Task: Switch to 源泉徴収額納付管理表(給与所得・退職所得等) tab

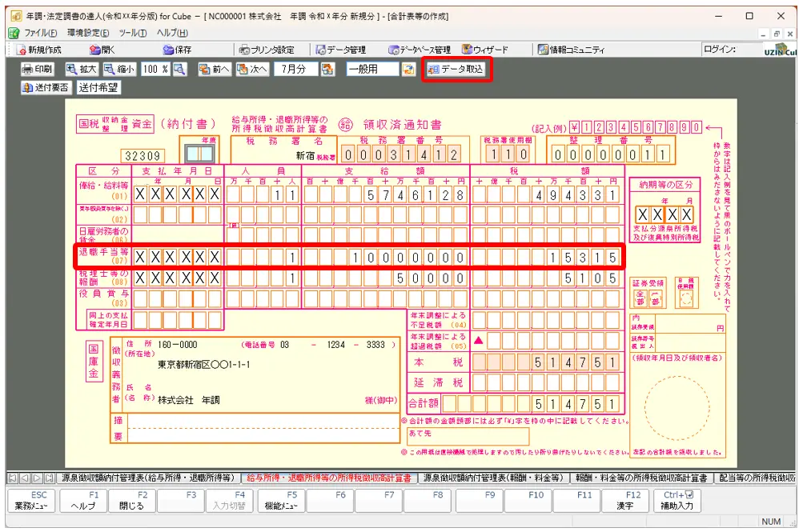Action: tap(148, 478)
